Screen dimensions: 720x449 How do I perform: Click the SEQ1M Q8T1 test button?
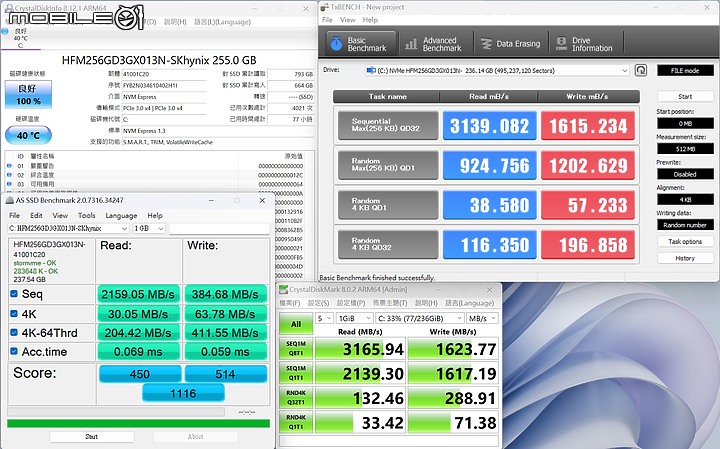click(x=296, y=348)
